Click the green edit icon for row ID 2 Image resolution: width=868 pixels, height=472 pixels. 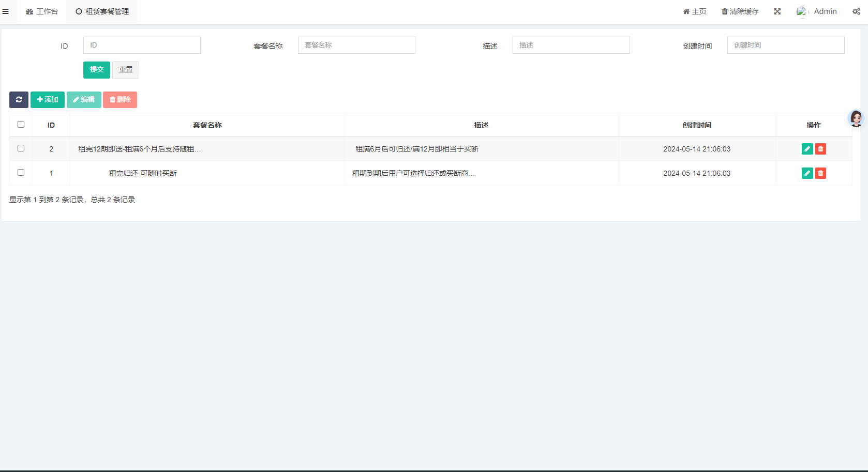tap(807, 149)
